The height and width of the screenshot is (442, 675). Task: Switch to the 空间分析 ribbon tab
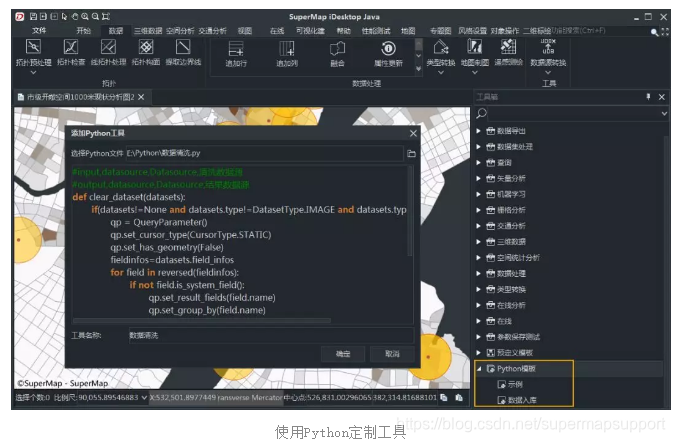pos(180,31)
